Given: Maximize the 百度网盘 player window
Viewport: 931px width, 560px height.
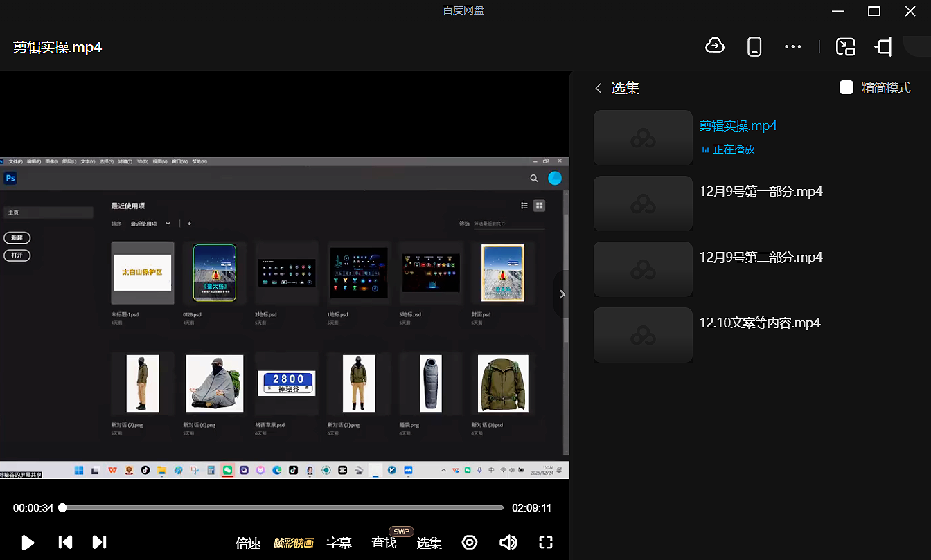Looking at the screenshot, I should coord(874,11).
